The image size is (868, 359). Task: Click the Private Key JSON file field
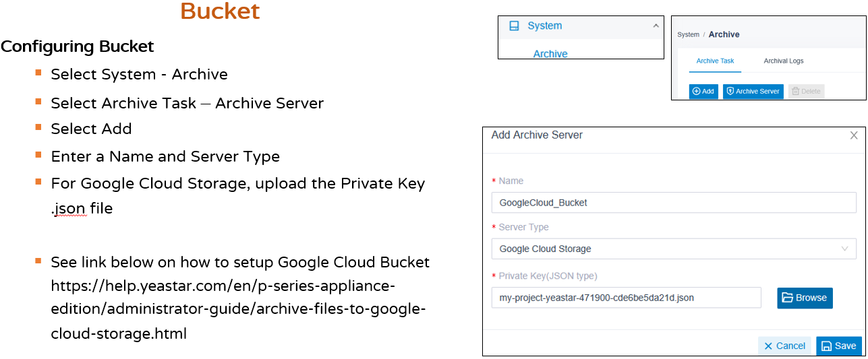point(627,298)
